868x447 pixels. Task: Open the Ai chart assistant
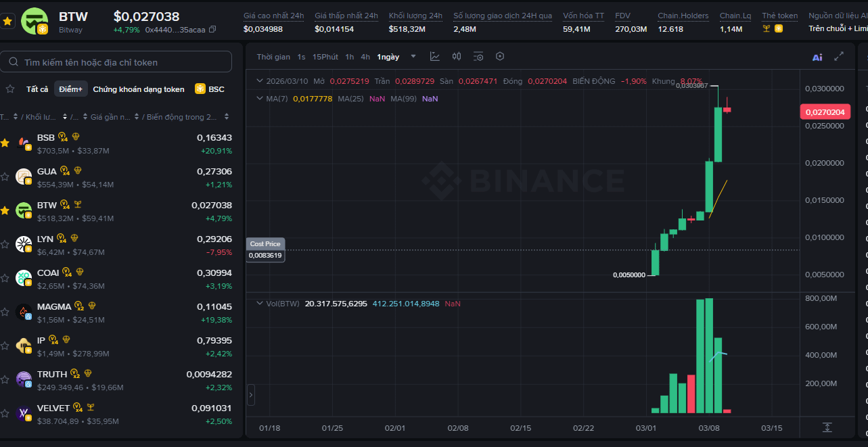click(817, 57)
